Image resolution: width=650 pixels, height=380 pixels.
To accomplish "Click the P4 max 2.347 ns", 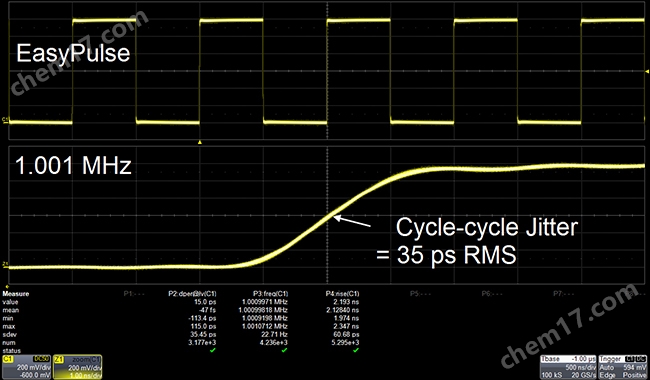I will [347, 326].
